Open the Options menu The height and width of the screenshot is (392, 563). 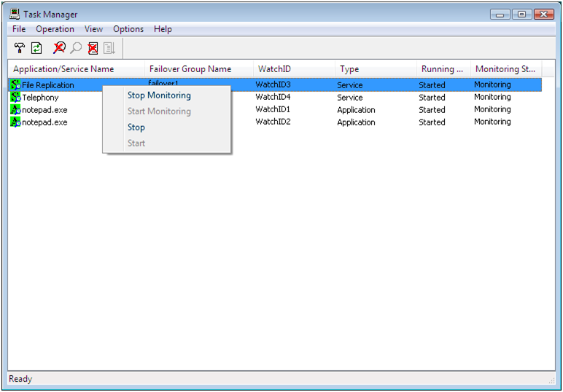pos(128,29)
